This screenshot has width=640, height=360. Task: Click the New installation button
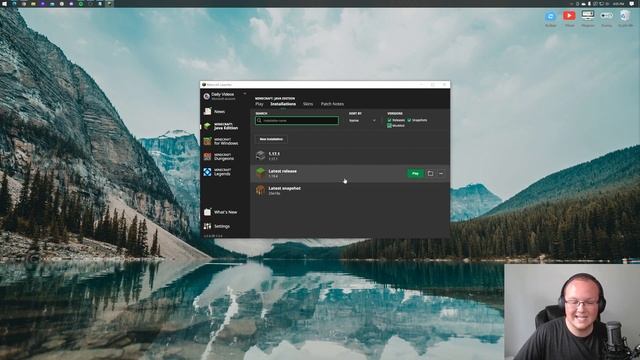click(271, 139)
